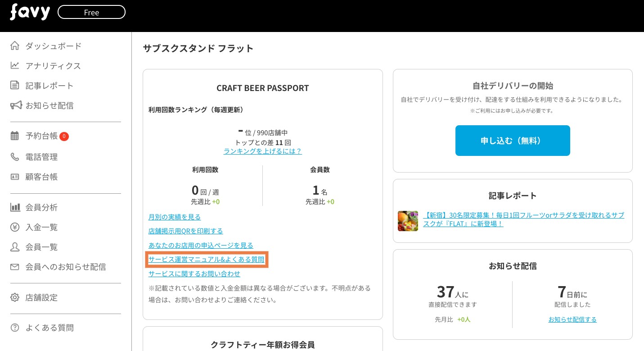Click the 店舗掲示用QRを印刷する link
Image resolution: width=644 pixels, height=351 pixels.
(186, 231)
